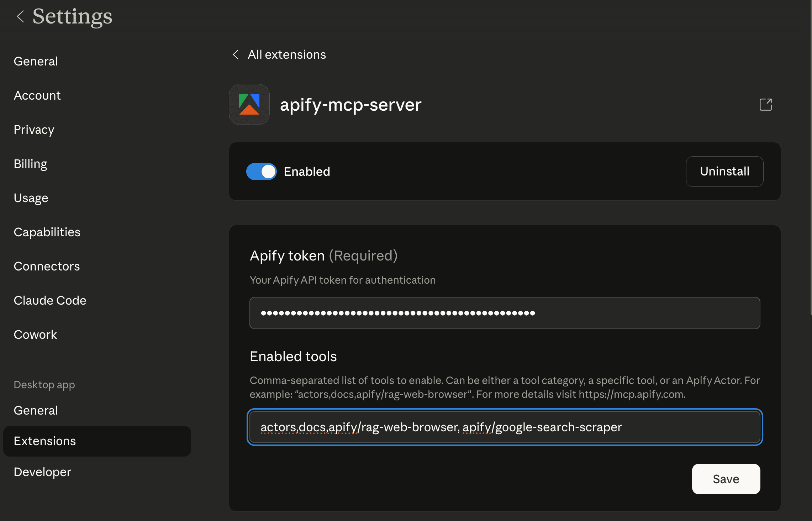Go back via the All extensions link

(x=287, y=54)
